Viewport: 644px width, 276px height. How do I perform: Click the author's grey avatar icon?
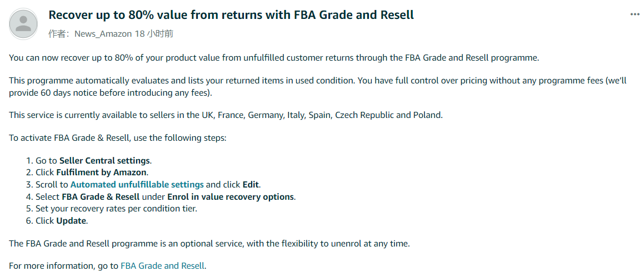point(23,24)
